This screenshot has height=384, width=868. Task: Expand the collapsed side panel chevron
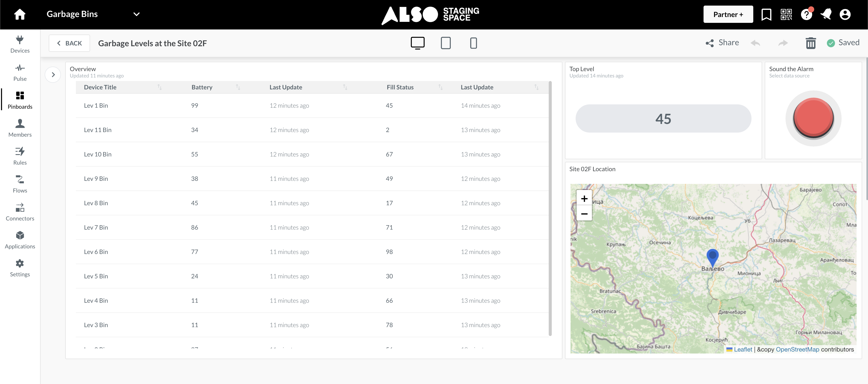(53, 74)
